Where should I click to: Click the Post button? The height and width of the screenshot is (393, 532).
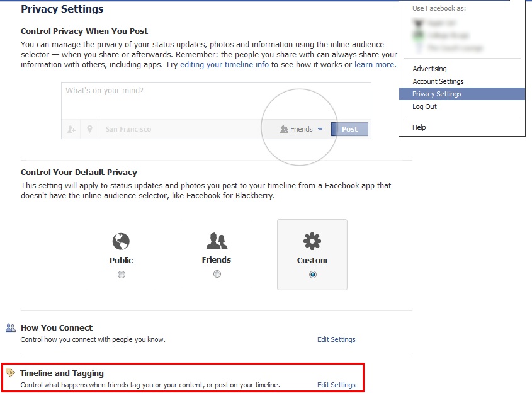click(x=349, y=129)
